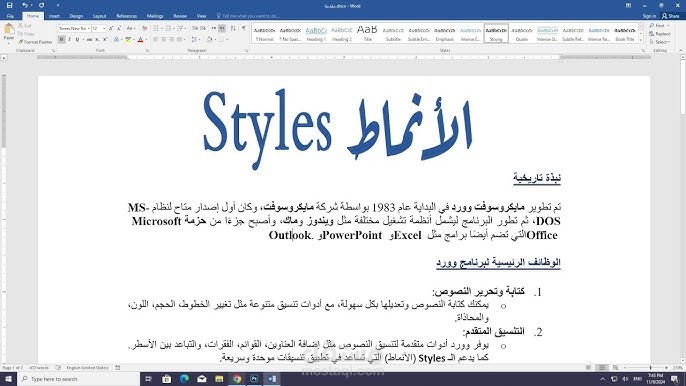
Task: Expand the Styles gallery More arrow
Action: tap(641, 40)
